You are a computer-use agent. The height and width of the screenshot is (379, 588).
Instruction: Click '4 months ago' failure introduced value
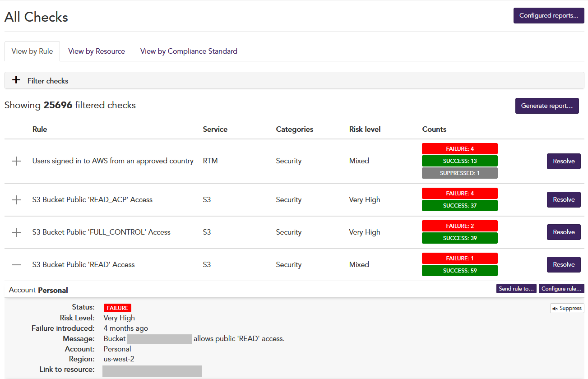coord(126,328)
